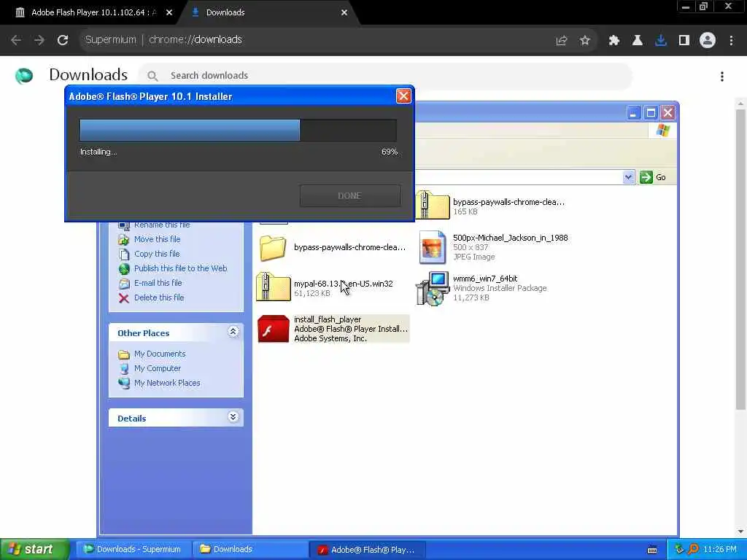Select the wmm6_win7_64bit installer package icon

pyautogui.click(x=432, y=289)
